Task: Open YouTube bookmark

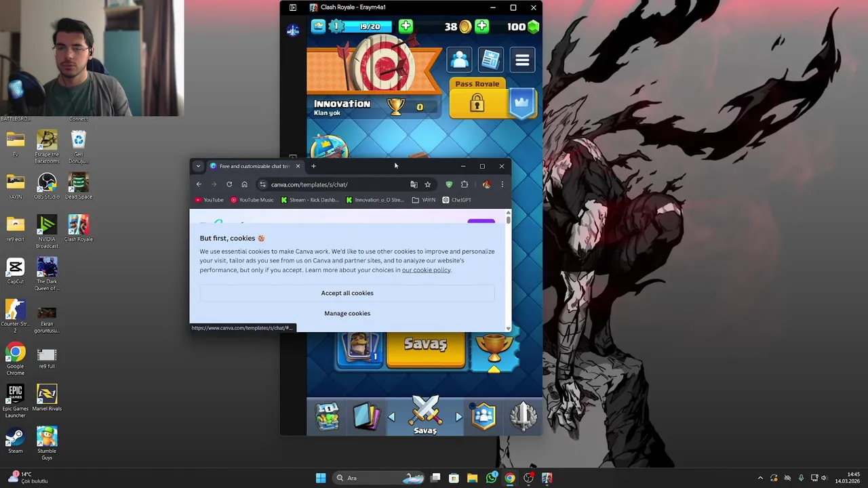Action: pyautogui.click(x=209, y=200)
